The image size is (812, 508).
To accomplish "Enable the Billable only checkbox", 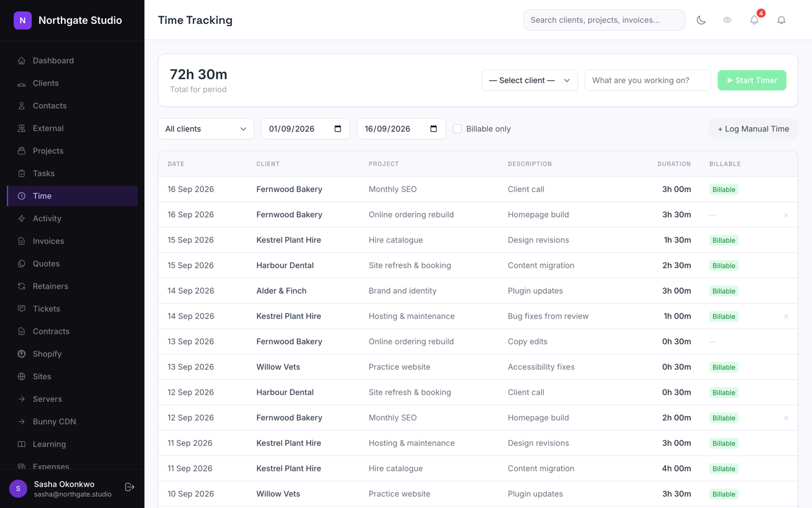I will pos(457,129).
